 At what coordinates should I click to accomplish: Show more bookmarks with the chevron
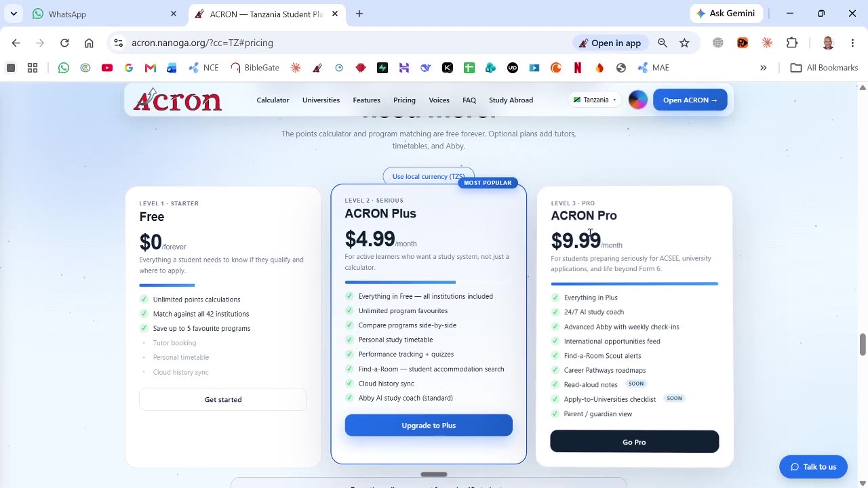coord(764,68)
